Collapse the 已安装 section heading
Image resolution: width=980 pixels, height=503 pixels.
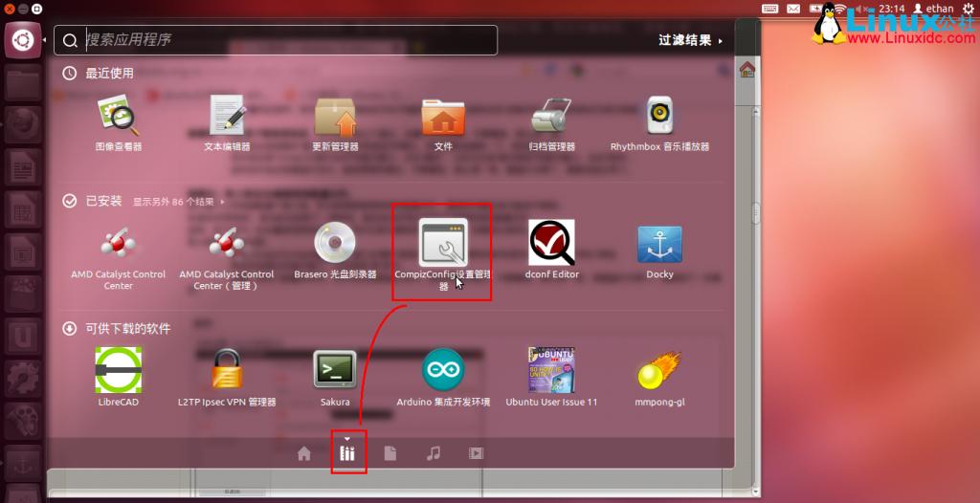(92, 201)
